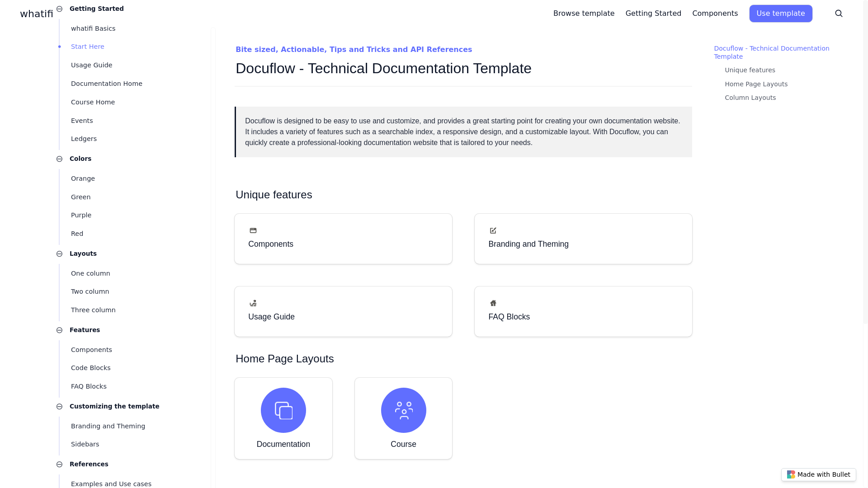Click the Branding and Theming edit icon
The image size is (868, 488).
click(x=493, y=230)
